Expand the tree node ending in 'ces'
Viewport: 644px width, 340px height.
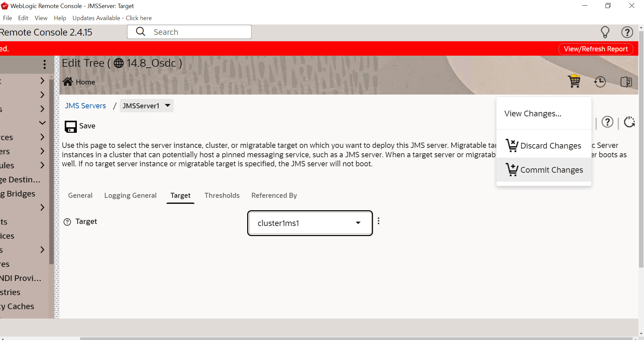(x=42, y=137)
